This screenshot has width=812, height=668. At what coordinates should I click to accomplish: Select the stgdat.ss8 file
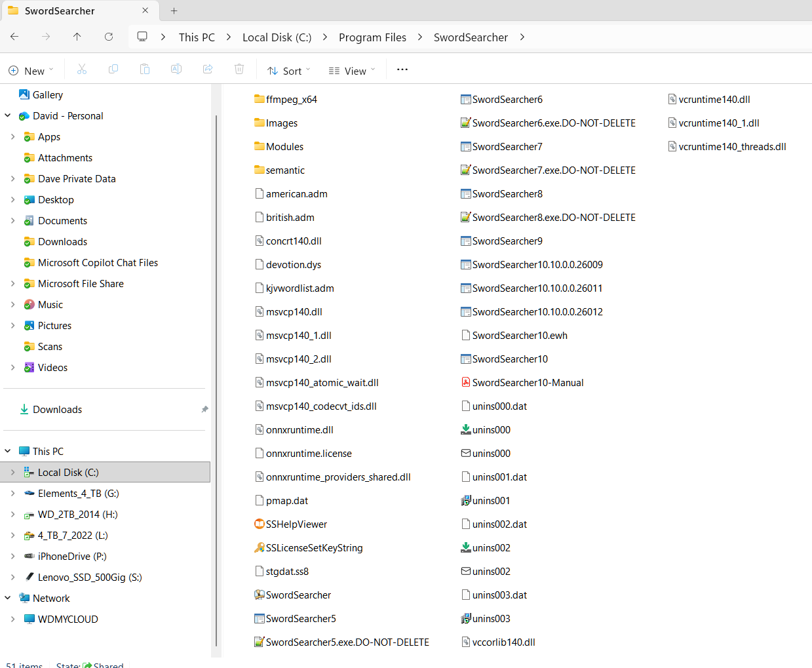pyautogui.click(x=287, y=571)
